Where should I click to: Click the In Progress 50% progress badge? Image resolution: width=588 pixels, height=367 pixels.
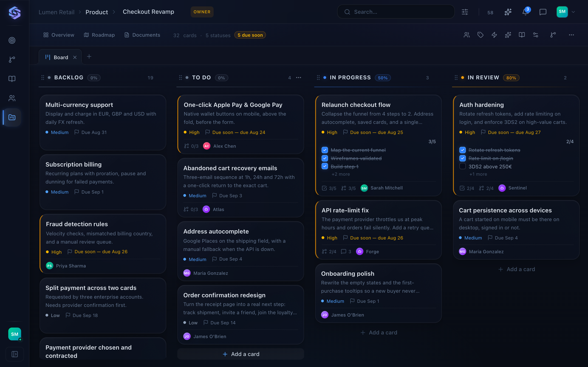(x=383, y=78)
